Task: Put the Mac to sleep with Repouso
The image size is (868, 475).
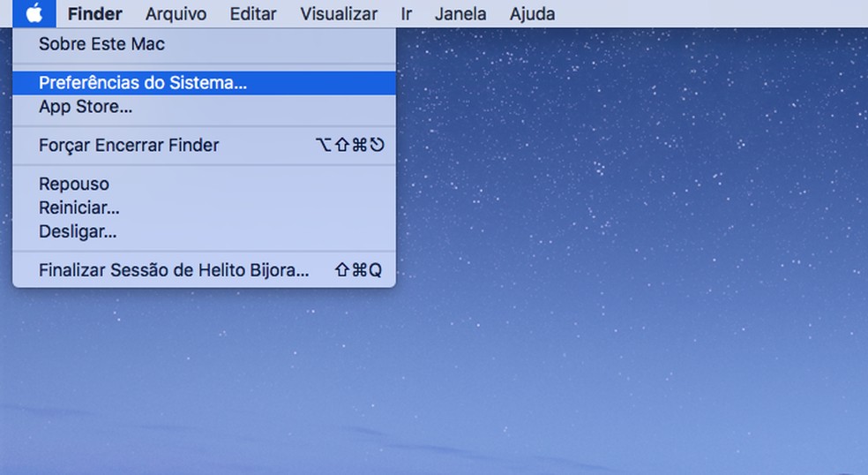Action: [x=205, y=184]
